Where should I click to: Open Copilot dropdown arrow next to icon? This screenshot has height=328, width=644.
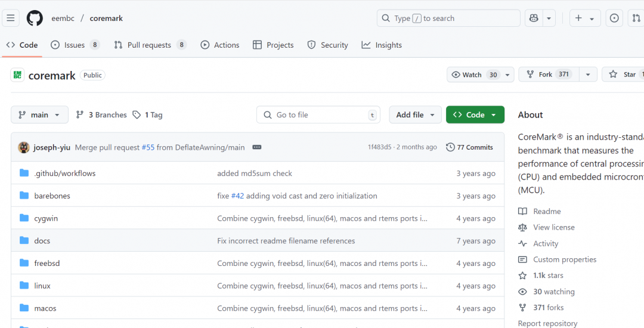coord(549,18)
